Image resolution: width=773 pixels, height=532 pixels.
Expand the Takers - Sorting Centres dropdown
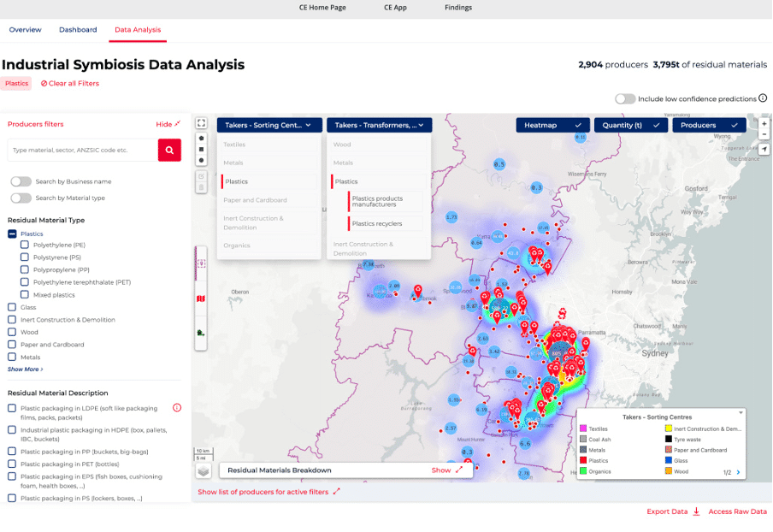[268, 125]
